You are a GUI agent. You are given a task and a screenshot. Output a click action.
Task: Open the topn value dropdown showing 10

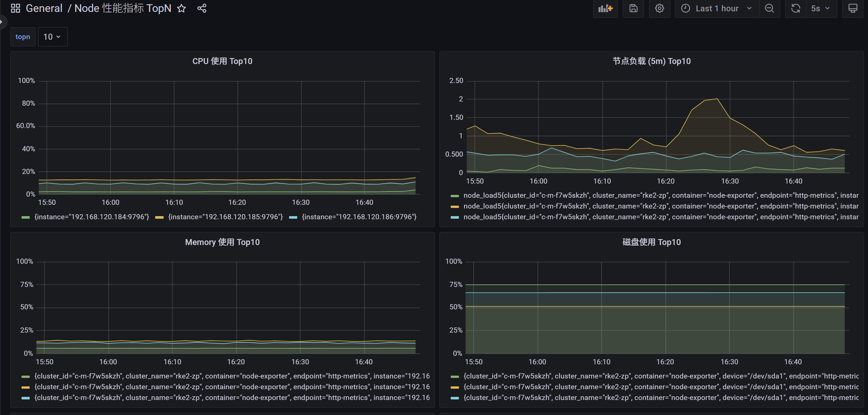(53, 37)
